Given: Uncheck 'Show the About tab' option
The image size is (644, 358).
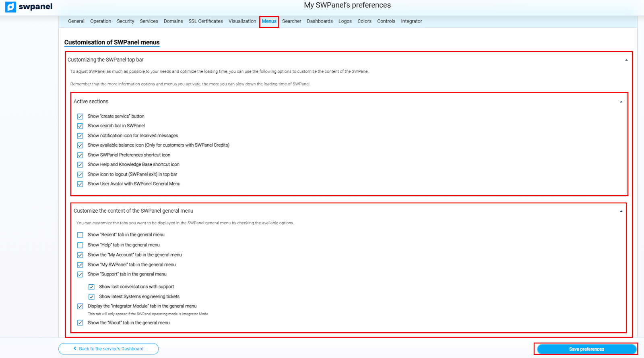Looking at the screenshot, I should (80, 323).
